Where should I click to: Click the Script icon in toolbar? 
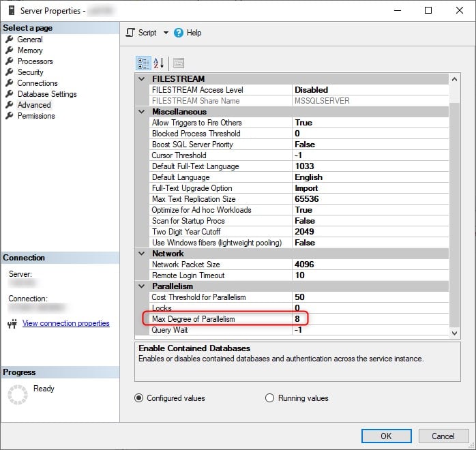pos(130,33)
